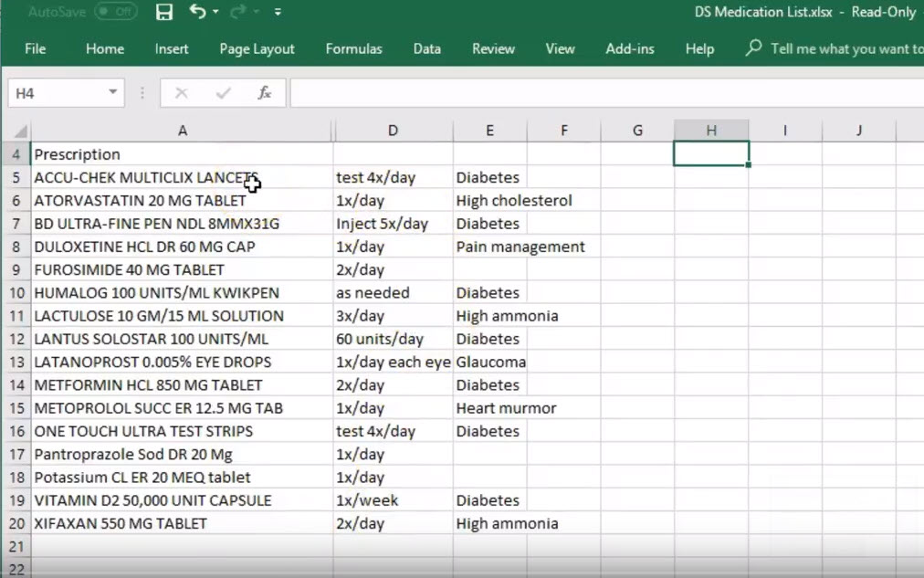Select column I header
This screenshot has height=578, width=924.
[x=785, y=131]
